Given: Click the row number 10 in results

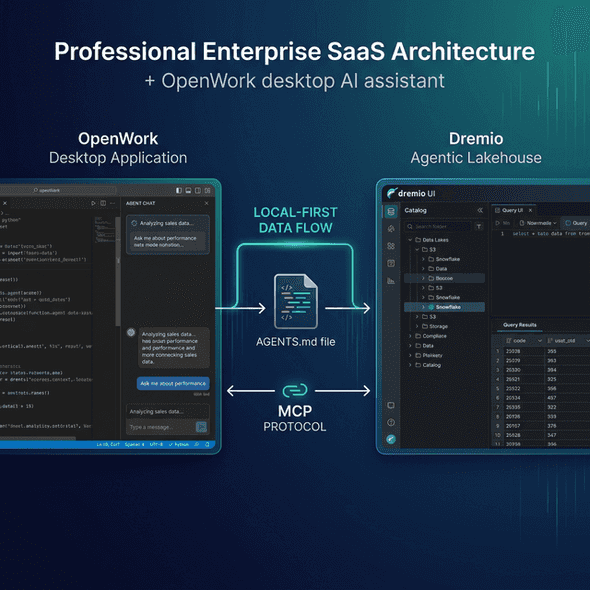Looking at the screenshot, I should [x=497, y=435].
